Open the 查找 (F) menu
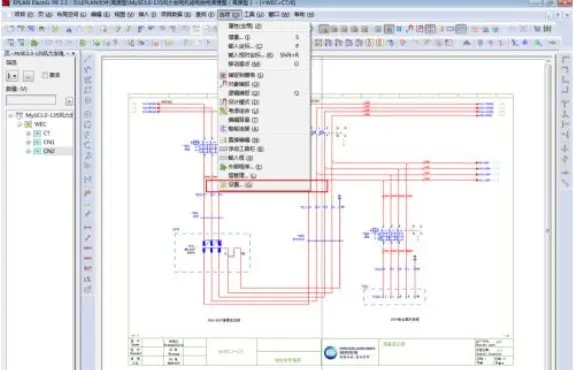 (x=205, y=14)
